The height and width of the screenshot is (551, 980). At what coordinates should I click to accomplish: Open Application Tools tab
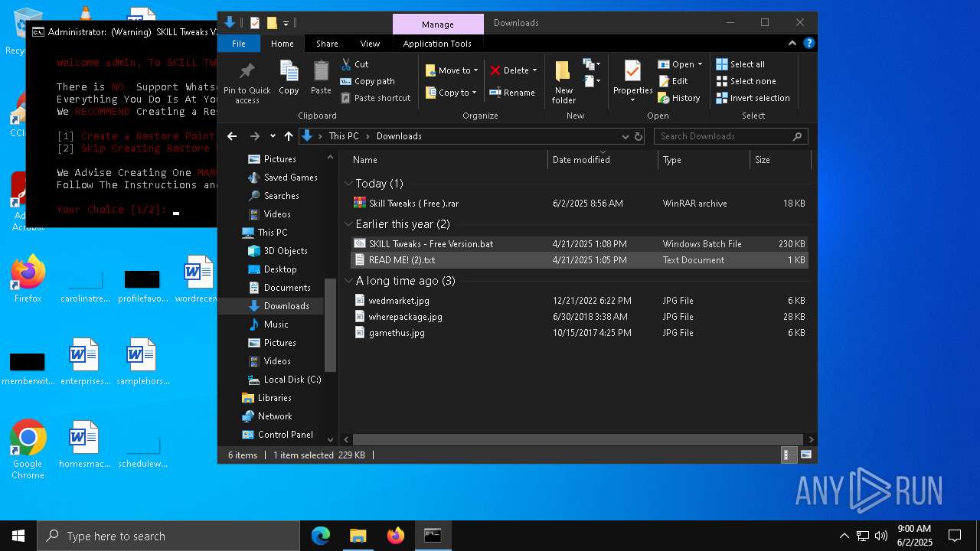[437, 44]
